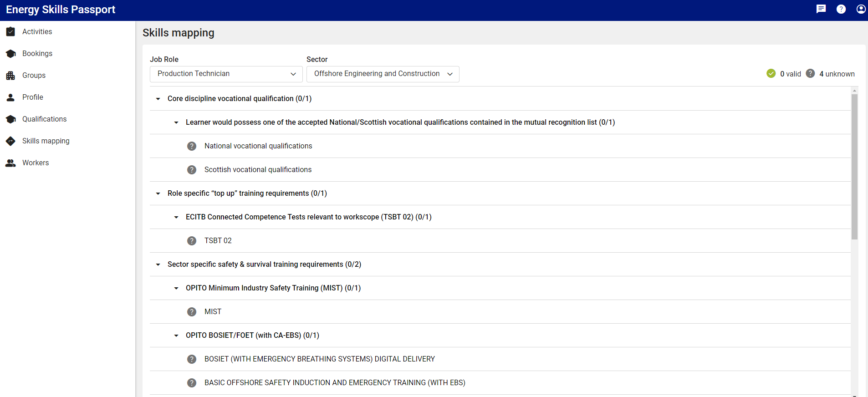868x397 pixels.
Task: Click the unknown status icon beside MIST
Action: point(192,311)
